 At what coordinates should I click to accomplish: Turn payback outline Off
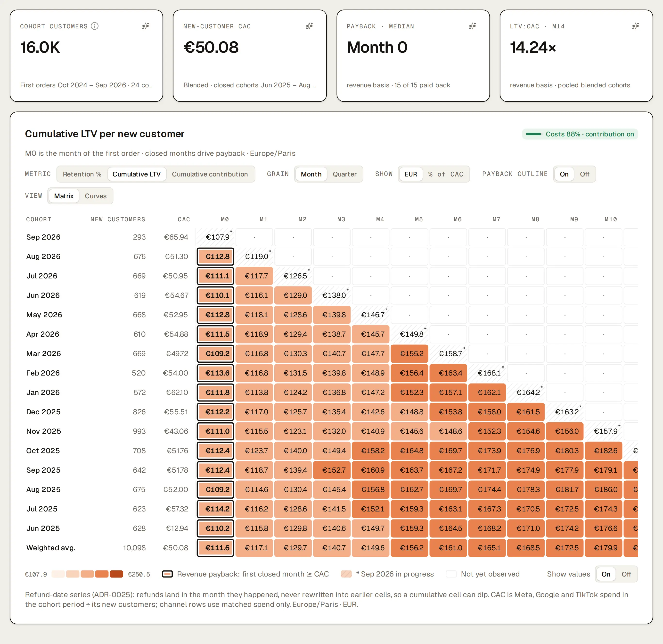[585, 174]
